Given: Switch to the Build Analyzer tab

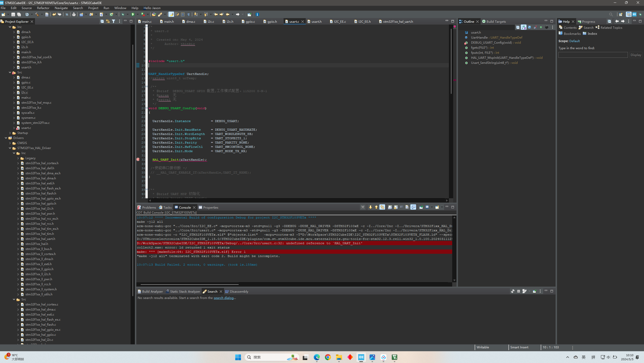Looking at the screenshot, I should tap(150, 291).
